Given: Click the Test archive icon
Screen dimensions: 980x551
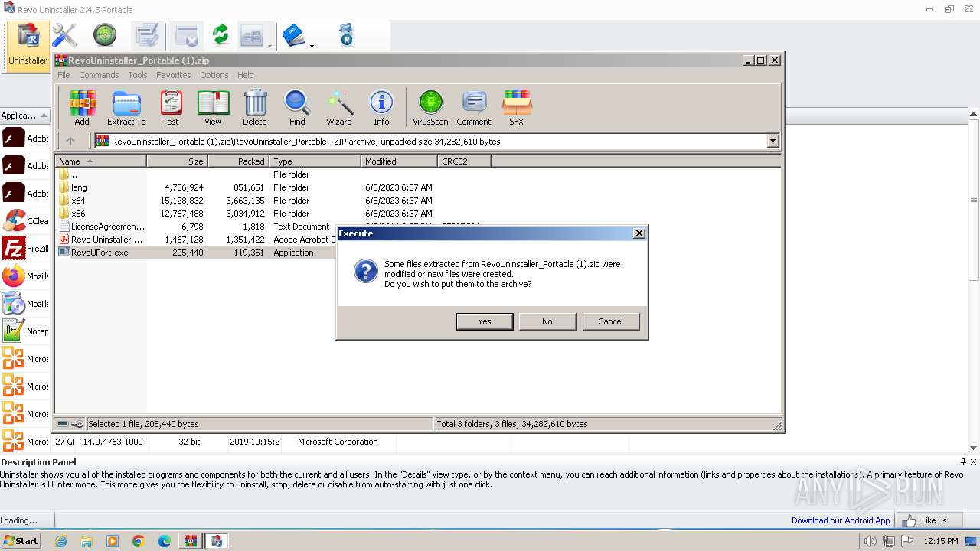Looking at the screenshot, I should tap(171, 108).
